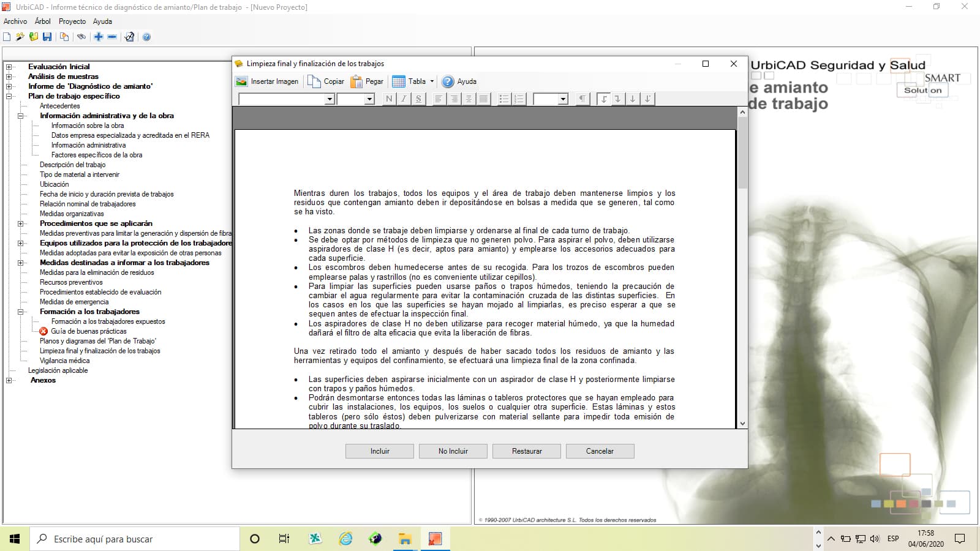Open the font size dropdown
This screenshot has width=980, height=551.
(369, 99)
